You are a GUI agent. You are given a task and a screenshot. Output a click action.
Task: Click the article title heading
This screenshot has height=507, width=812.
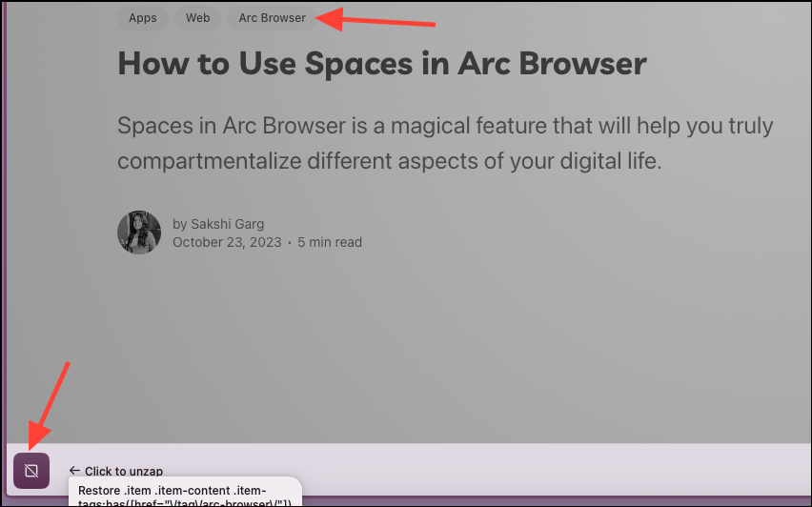coord(382,64)
